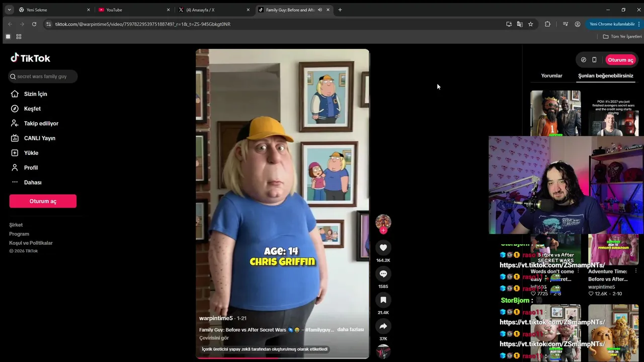Screen dimensions: 644x362
Task: Click the phone app icon
Action: 594,60
